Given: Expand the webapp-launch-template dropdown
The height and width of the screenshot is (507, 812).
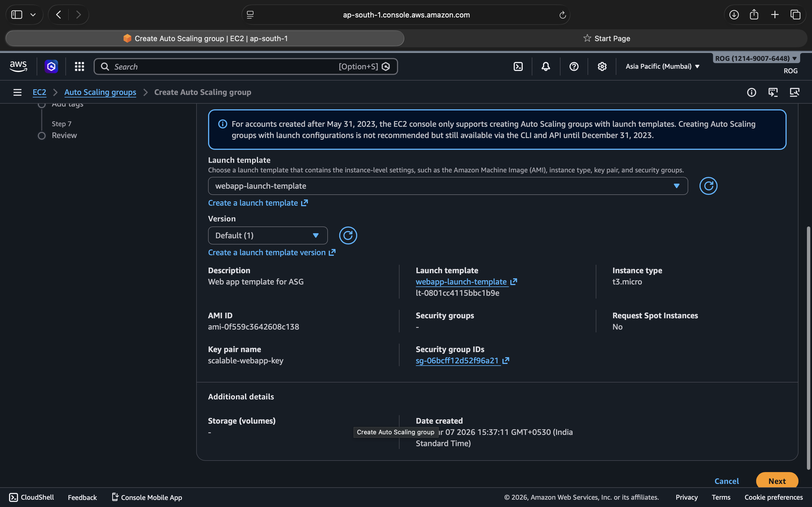Looking at the screenshot, I should tap(448, 186).
